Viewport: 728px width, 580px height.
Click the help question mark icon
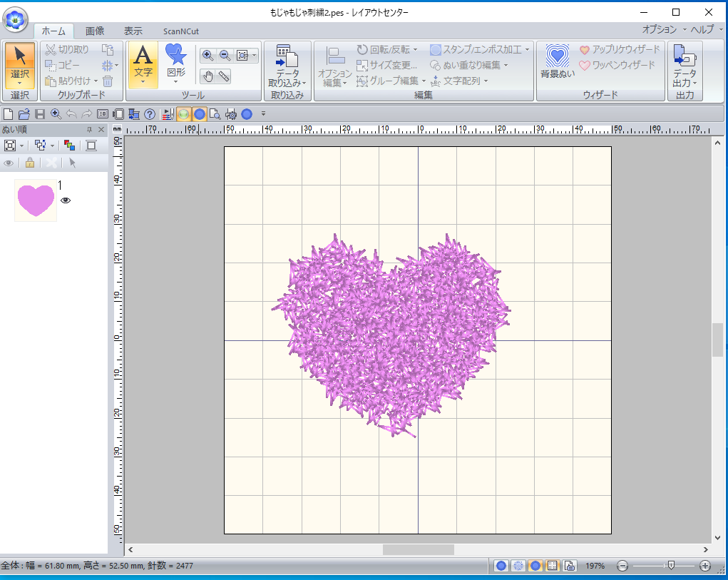(x=149, y=113)
